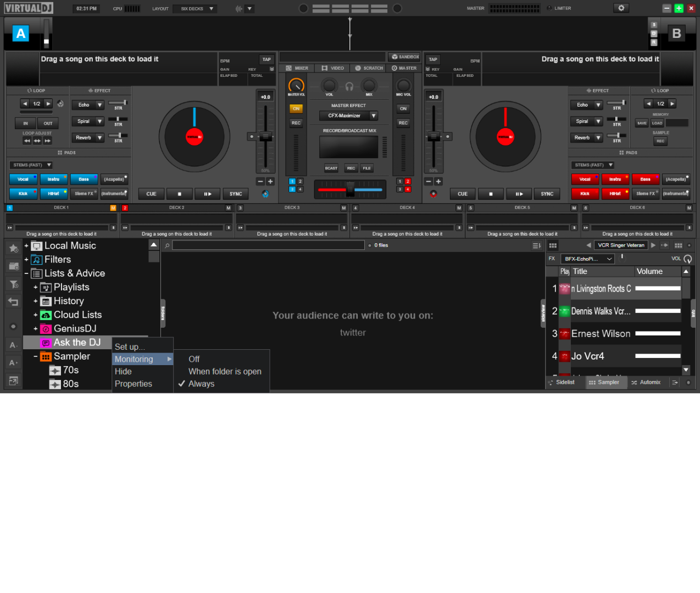Switch to the Automix tab
This screenshot has height=593, width=700.
[x=646, y=383]
